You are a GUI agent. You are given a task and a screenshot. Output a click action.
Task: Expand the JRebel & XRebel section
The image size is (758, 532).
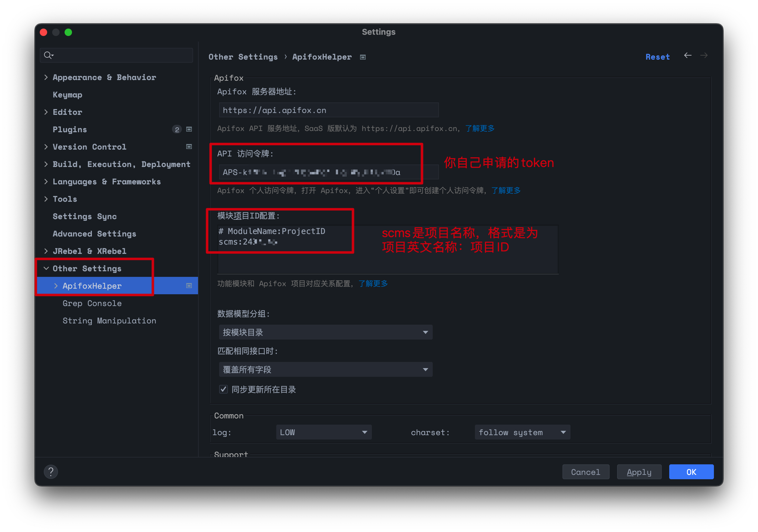click(x=46, y=251)
